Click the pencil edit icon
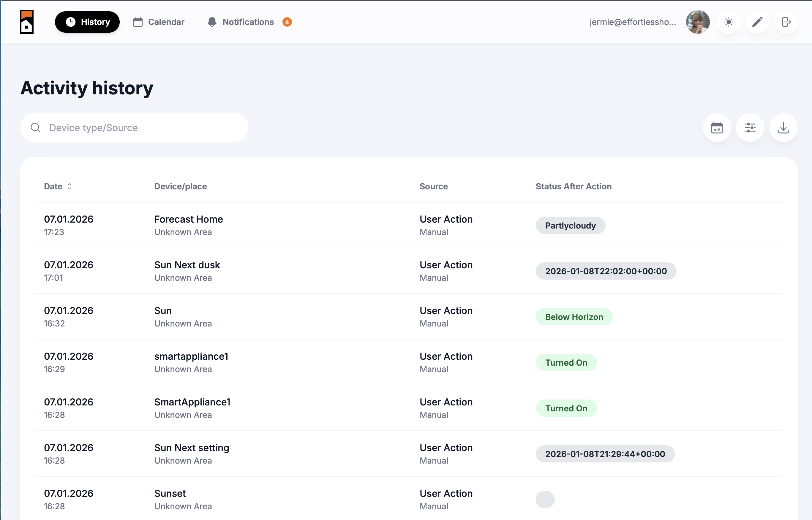812x520 pixels. 757,22
